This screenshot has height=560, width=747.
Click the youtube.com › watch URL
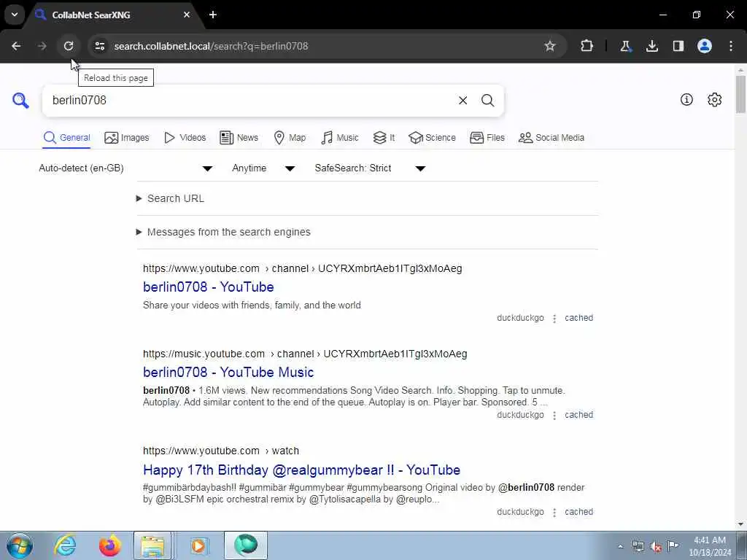coord(221,451)
